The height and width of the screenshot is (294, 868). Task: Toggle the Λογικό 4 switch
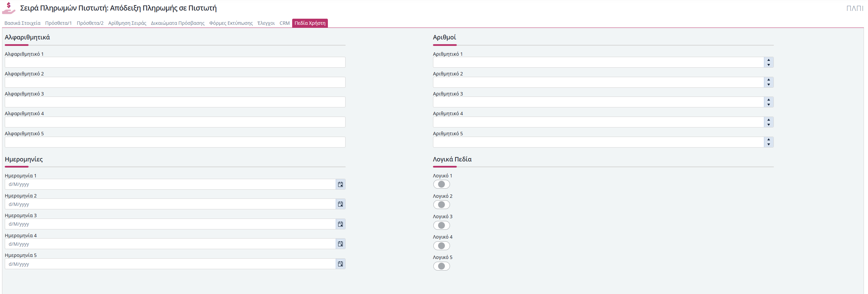pyautogui.click(x=441, y=246)
